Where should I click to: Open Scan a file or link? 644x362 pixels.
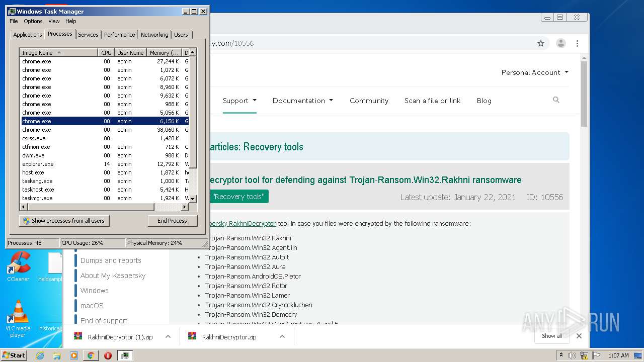432,101
